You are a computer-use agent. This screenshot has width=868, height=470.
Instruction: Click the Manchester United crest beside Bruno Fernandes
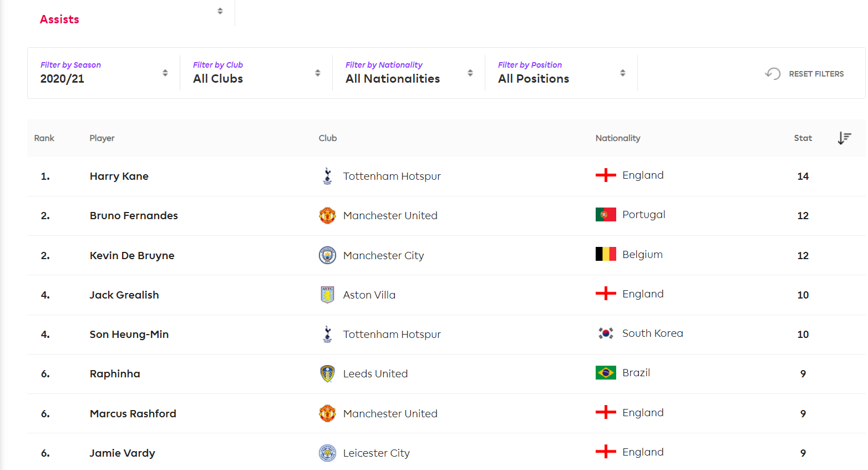tap(327, 215)
